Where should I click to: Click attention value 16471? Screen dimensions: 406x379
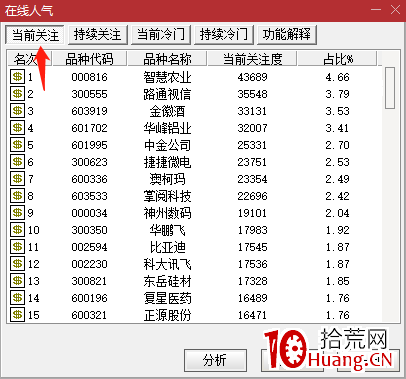point(252,315)
